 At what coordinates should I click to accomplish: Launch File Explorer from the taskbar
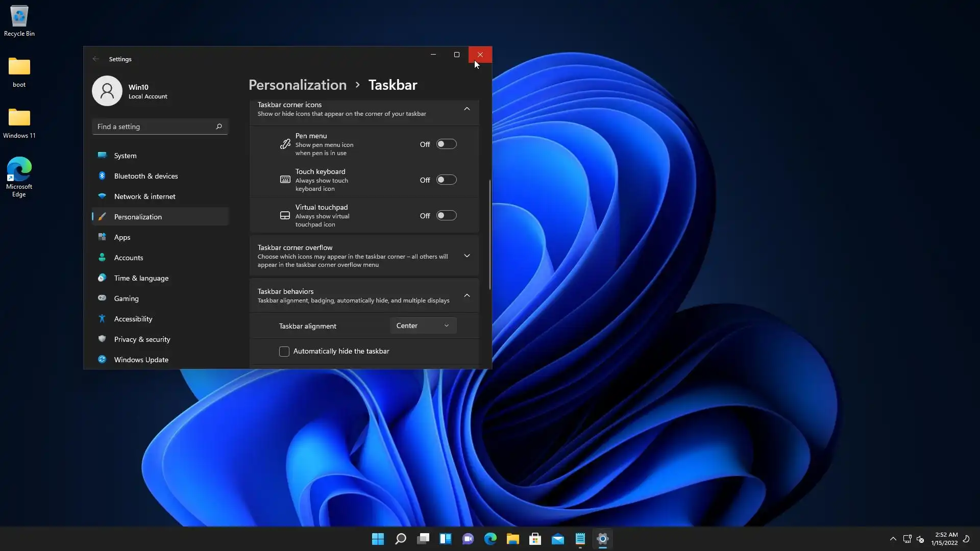(x=512, y=539)
